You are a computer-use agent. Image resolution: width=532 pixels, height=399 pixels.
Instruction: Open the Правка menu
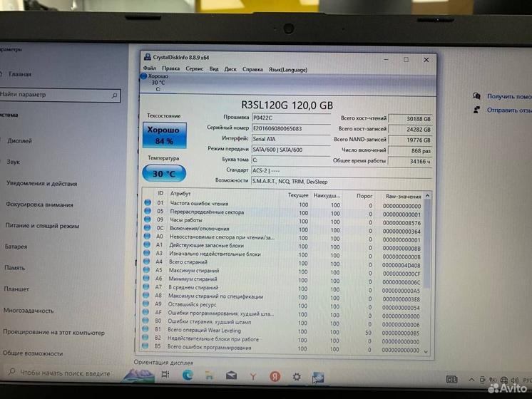pos(170,68)
